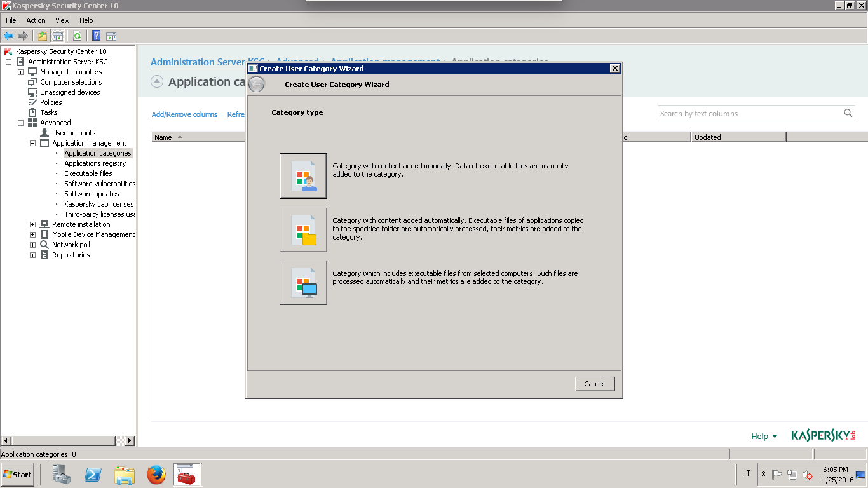Toggle the show/hide action pane icon
The height and width of the screenshot is (488, 868).
[111, 36]
